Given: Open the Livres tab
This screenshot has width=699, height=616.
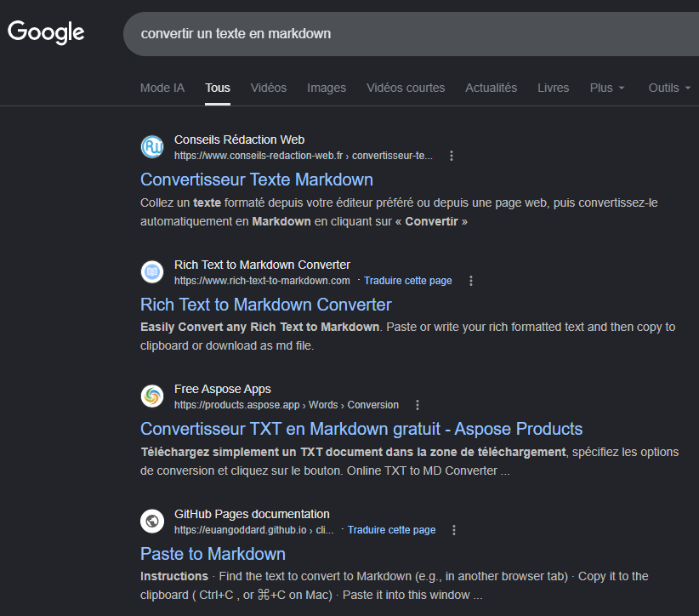Looking at the screenshot, I should pyautogui.click(x=554, y=88).
